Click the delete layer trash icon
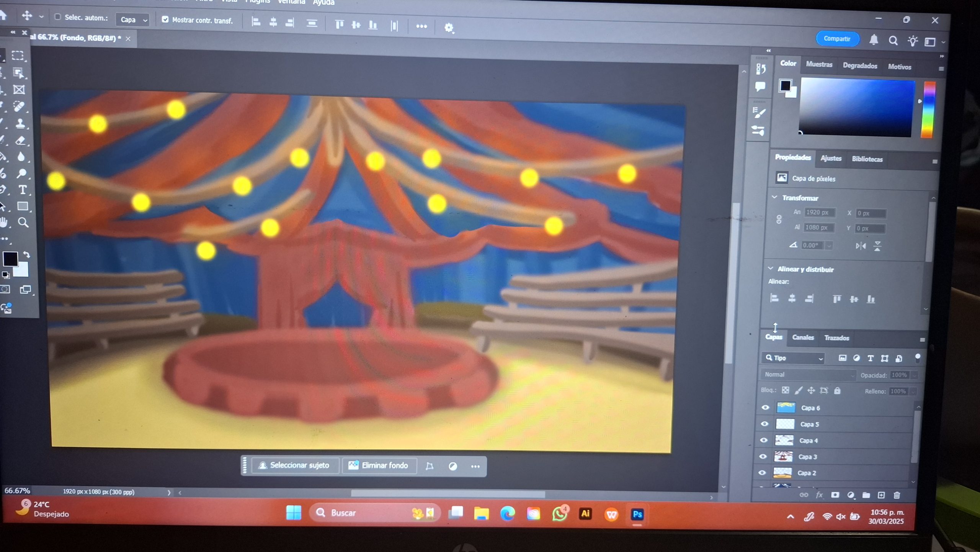Screen dimensions: 980x552 pos(897,495)
